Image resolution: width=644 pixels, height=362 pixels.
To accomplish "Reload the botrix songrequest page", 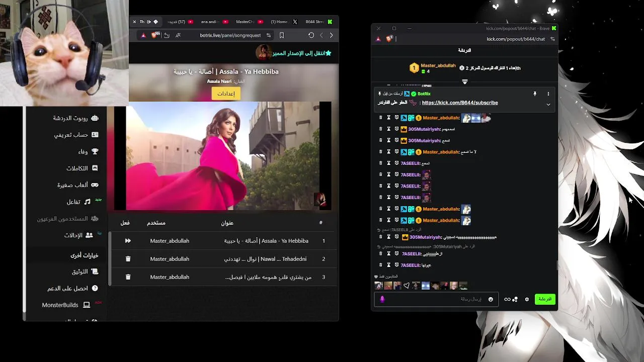I will point(311,35).
